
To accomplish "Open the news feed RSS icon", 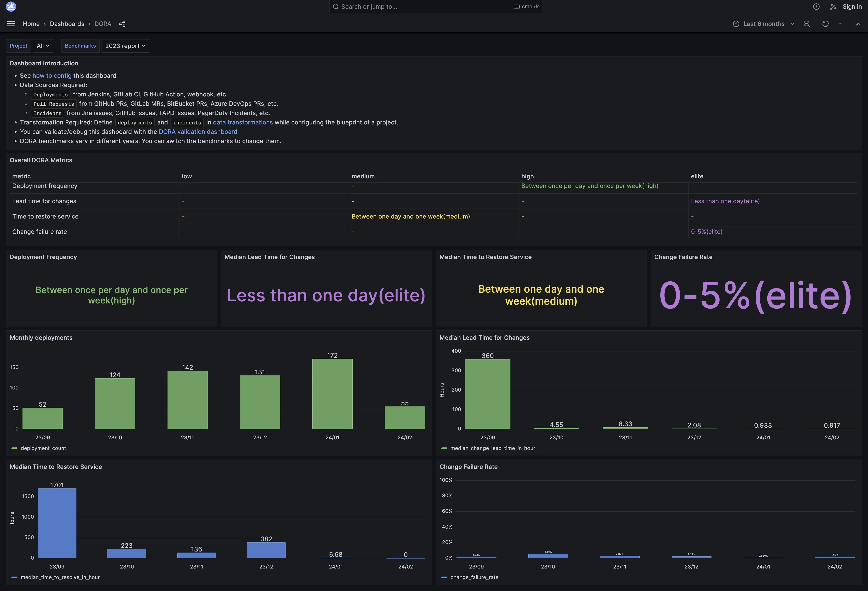I will pyautogui.click(x=833, y=7).
